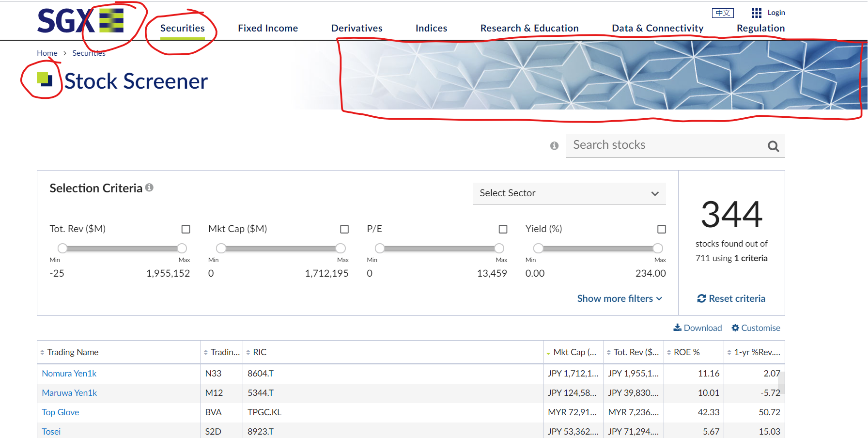Click the Login link

pyautogui.click(x=776, y=13)
